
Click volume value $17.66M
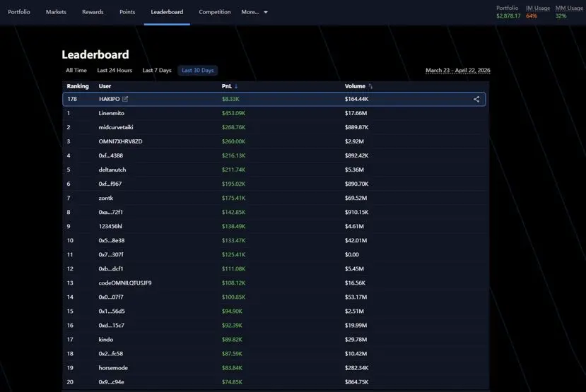pos(356,113)
